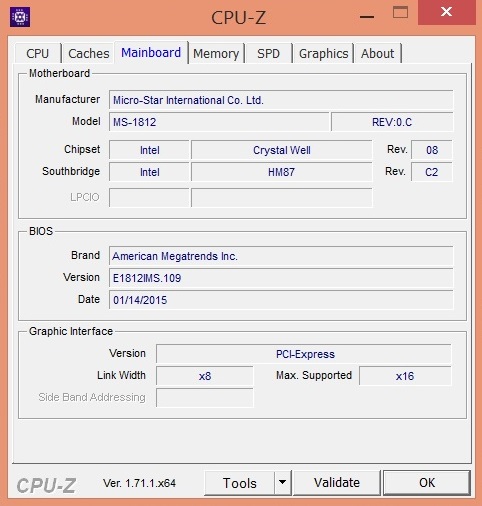Click the Tools button
This screenshot has height=506, width=482.
coord(240,483)
